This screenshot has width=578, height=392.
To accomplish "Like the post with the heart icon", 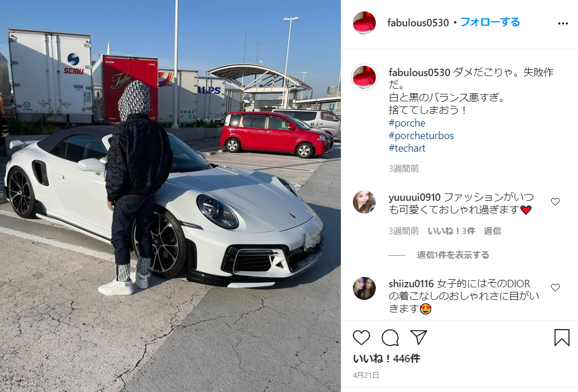I will (361, 338).
